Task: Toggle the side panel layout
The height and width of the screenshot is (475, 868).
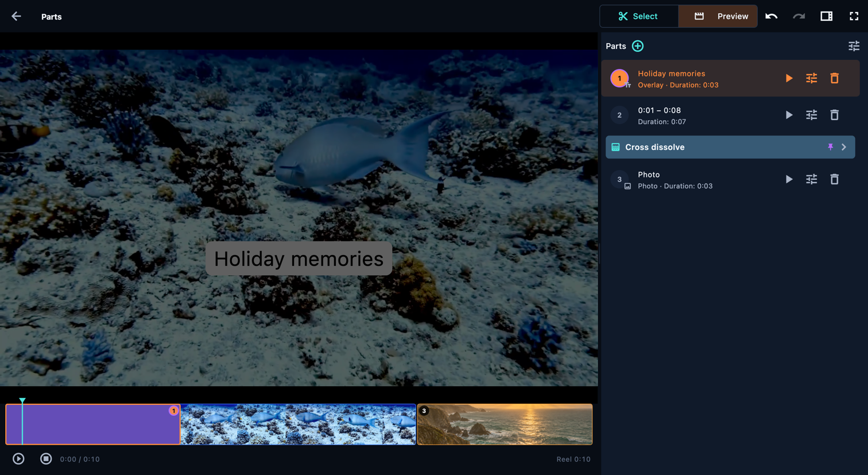Action: click(x=826, y=16)
